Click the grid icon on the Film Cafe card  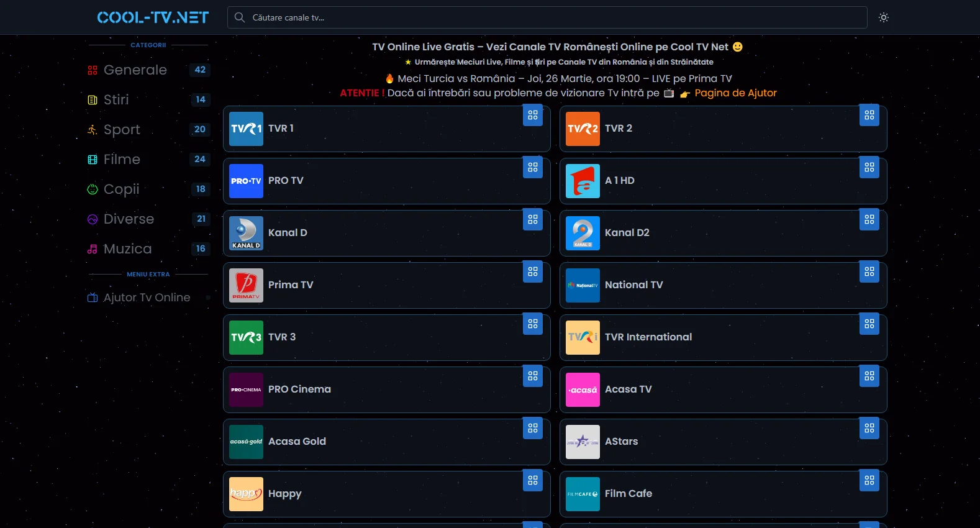tap(869, 481)
